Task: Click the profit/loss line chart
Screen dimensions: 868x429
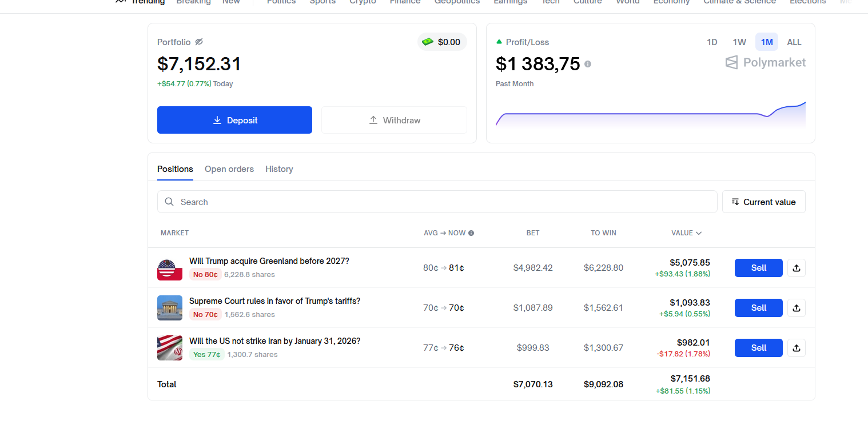Action: [x=650, y=115]
